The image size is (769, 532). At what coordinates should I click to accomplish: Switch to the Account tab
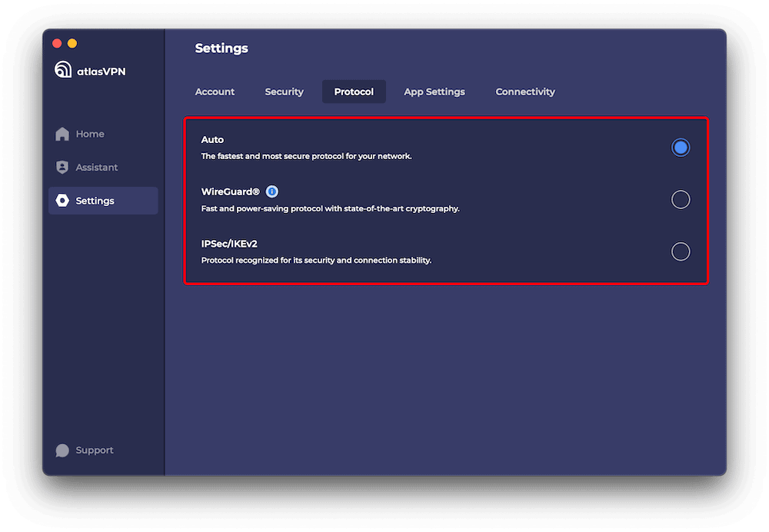[x=215, y=91]
